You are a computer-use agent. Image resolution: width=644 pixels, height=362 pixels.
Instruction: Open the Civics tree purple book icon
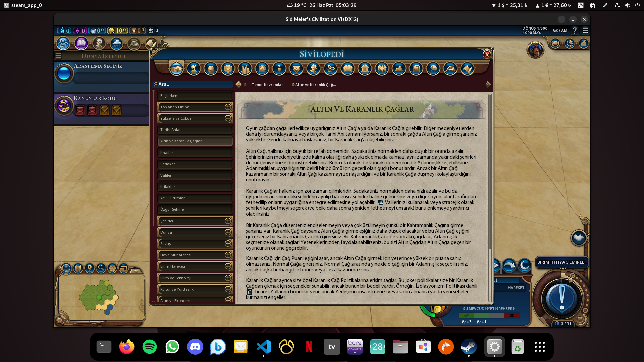click(x=81, y=43)
